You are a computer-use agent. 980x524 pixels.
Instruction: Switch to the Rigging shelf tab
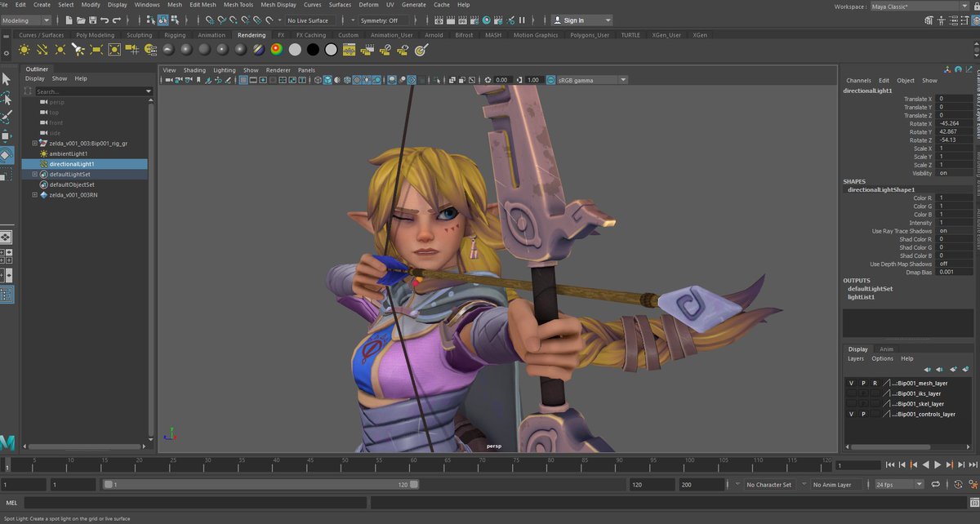coord(175,35)
